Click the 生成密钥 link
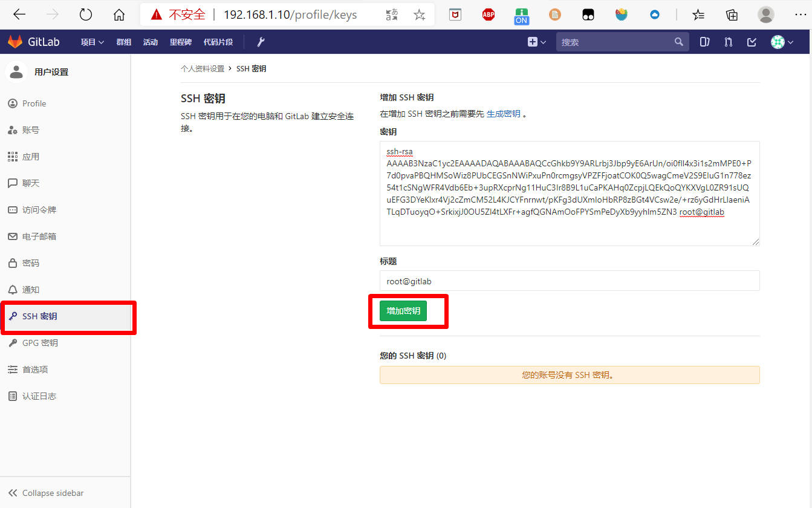812x508 pixels. 504,114
